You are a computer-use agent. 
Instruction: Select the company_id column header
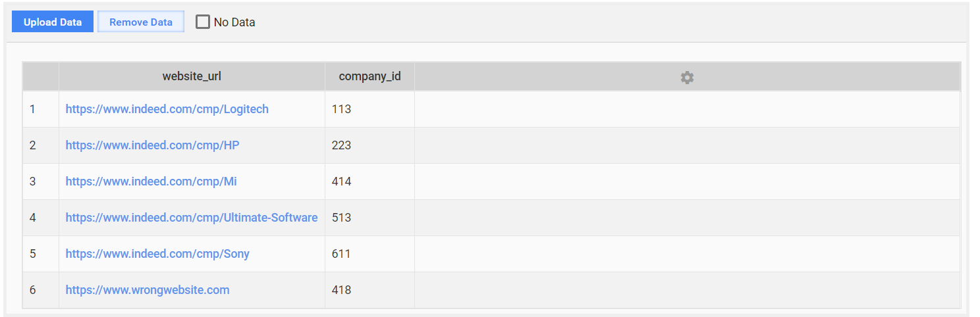[369, 76]
